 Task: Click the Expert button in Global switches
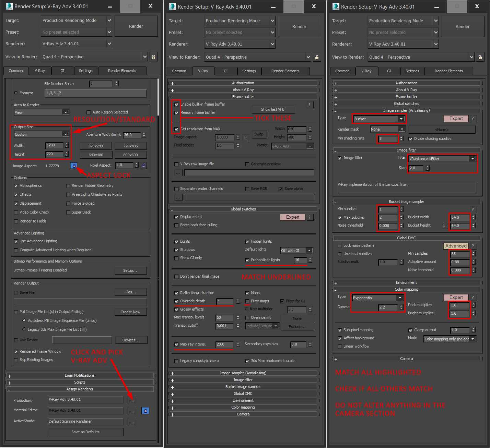293,217
